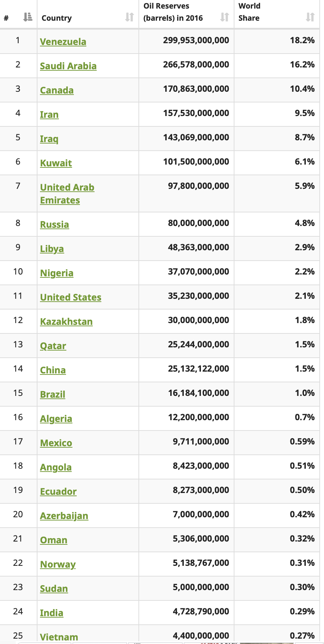This screenshot has width=324, height=644.
Task: Click the Russia link
Action: point(55,225)
